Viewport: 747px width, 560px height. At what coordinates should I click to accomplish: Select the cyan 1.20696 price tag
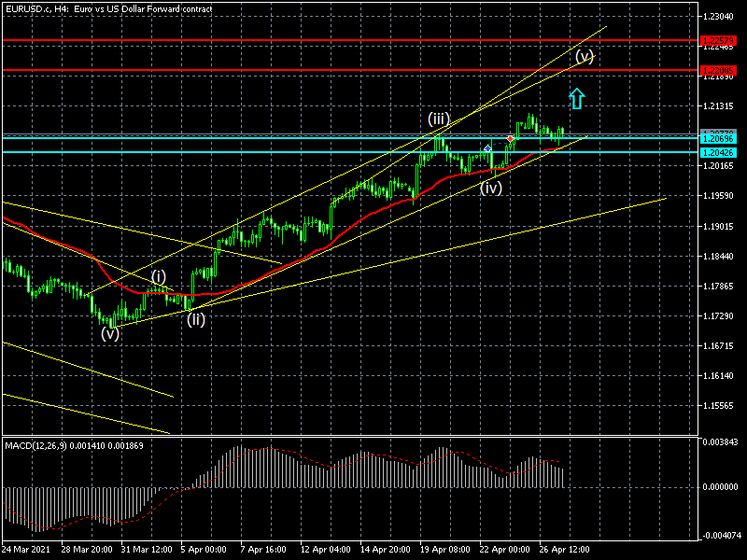pos(719,138)
